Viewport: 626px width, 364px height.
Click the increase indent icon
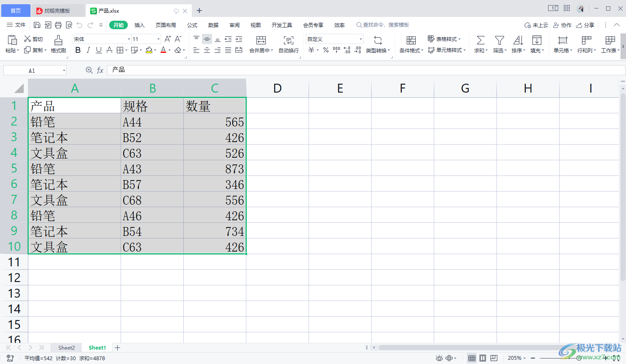click(239, 39)
